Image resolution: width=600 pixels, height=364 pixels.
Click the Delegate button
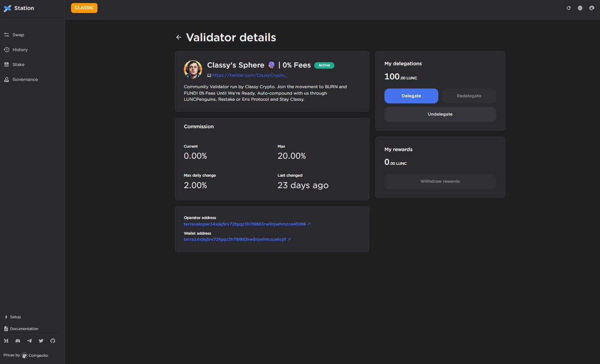pos(411,96)
